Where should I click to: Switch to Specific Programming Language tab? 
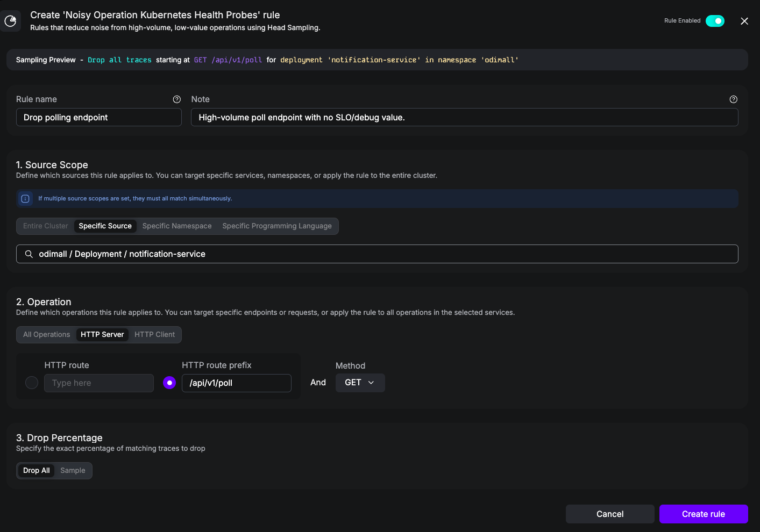[x=277, y=226]
